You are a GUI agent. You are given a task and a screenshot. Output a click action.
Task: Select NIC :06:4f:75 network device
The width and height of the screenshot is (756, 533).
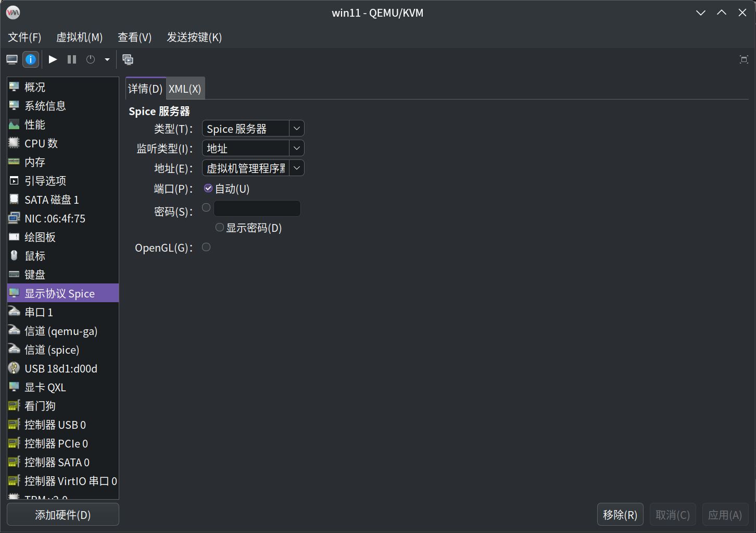pos(55,218)
